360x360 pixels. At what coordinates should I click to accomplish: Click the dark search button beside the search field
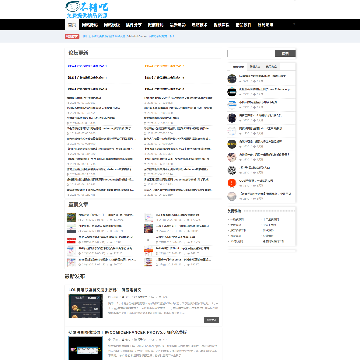point(285,53)
